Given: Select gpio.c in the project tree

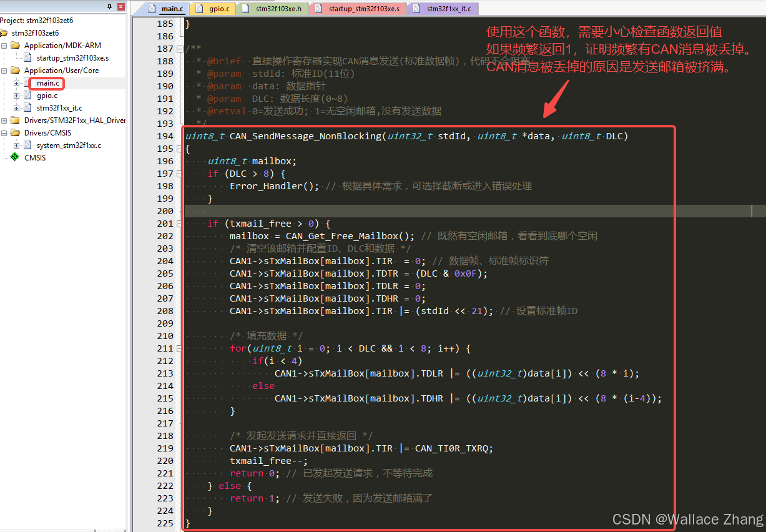Looking at the screenshot, I should [47, 96].
